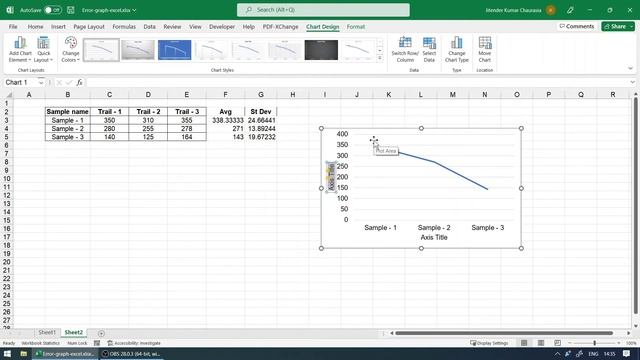The width and height of the screenshot is (640, 360).
Task: Open the Review tab
Action: tap(172, 27)
